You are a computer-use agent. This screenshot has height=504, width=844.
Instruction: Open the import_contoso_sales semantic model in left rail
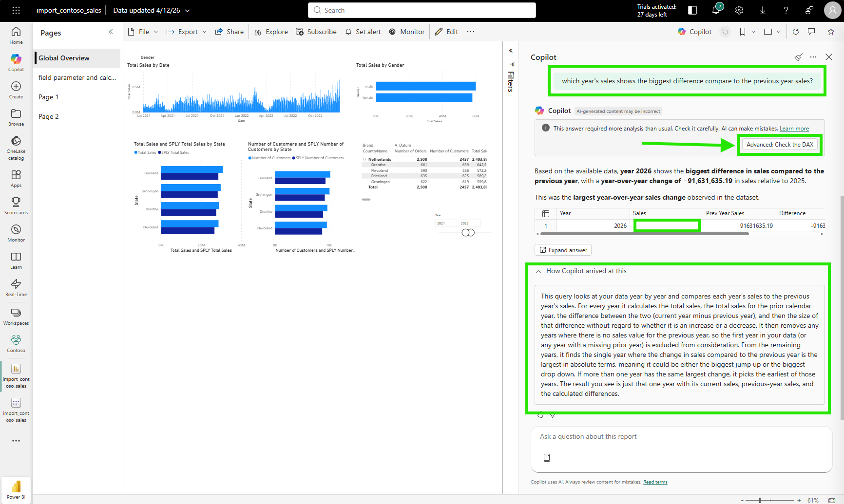tap(16, 410)
